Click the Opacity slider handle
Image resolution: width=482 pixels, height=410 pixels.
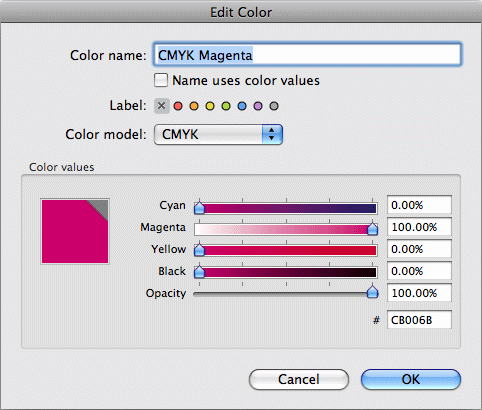[x=372, y=292]
